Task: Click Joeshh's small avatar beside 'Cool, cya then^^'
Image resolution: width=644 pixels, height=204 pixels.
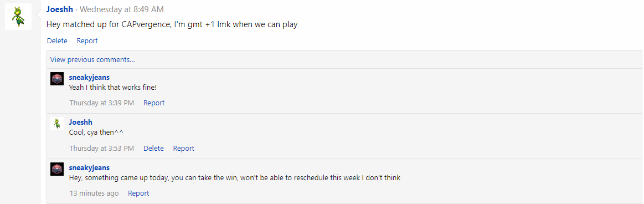Action: point(56,124)
